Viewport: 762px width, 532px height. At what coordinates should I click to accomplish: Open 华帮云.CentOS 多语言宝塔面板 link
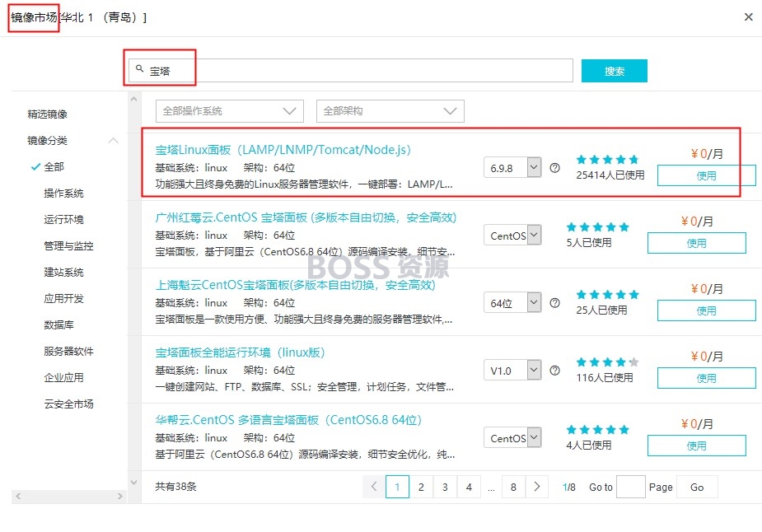[x=288, y=420]
